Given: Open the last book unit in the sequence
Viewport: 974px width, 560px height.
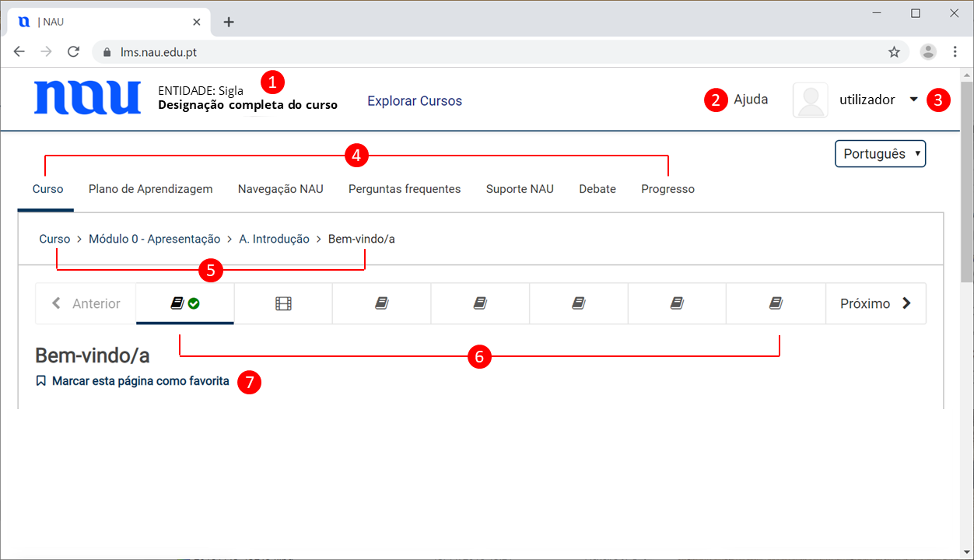Looking at the screenshot, I should coord(775,303).
